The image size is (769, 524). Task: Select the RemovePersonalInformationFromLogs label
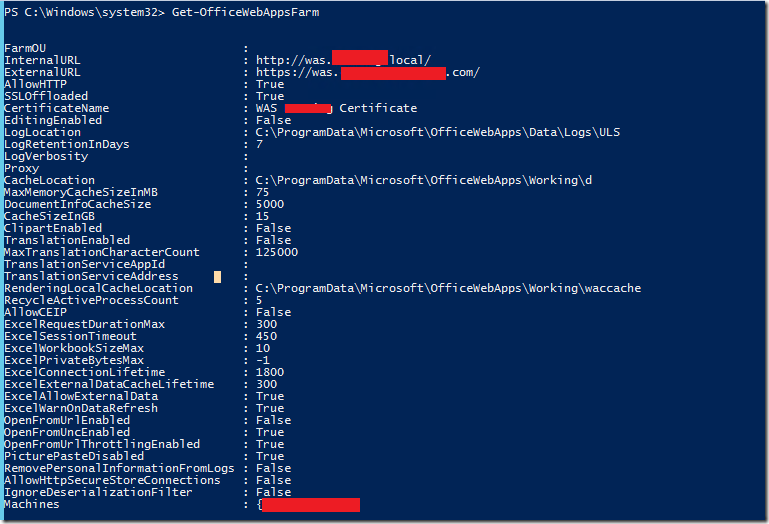pyautogui.click(x=119, y=468)
